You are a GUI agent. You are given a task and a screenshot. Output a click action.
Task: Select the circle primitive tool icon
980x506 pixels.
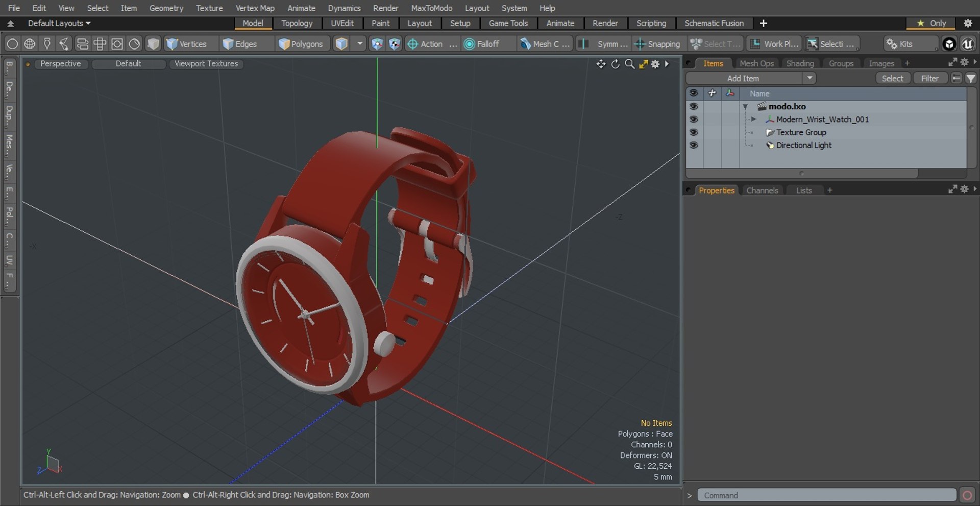coord(12,44)
